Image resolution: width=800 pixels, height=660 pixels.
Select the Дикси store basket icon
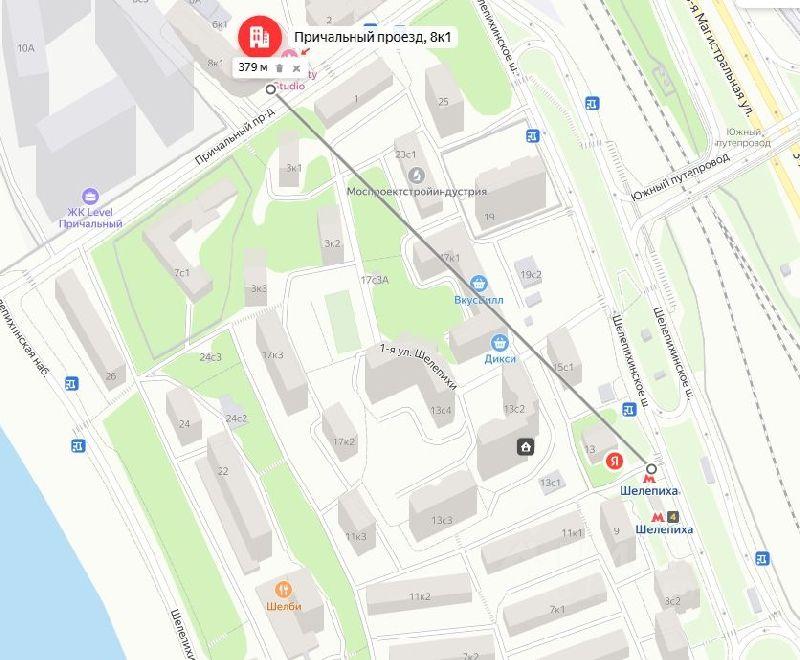pos(499,342)
